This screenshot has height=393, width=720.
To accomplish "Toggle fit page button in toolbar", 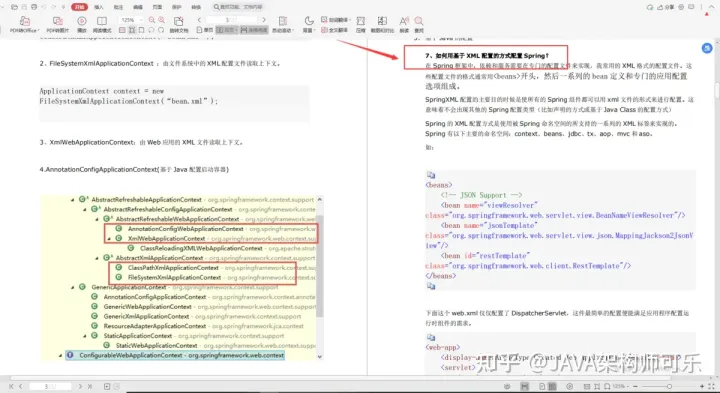I will tap(141, 30).
